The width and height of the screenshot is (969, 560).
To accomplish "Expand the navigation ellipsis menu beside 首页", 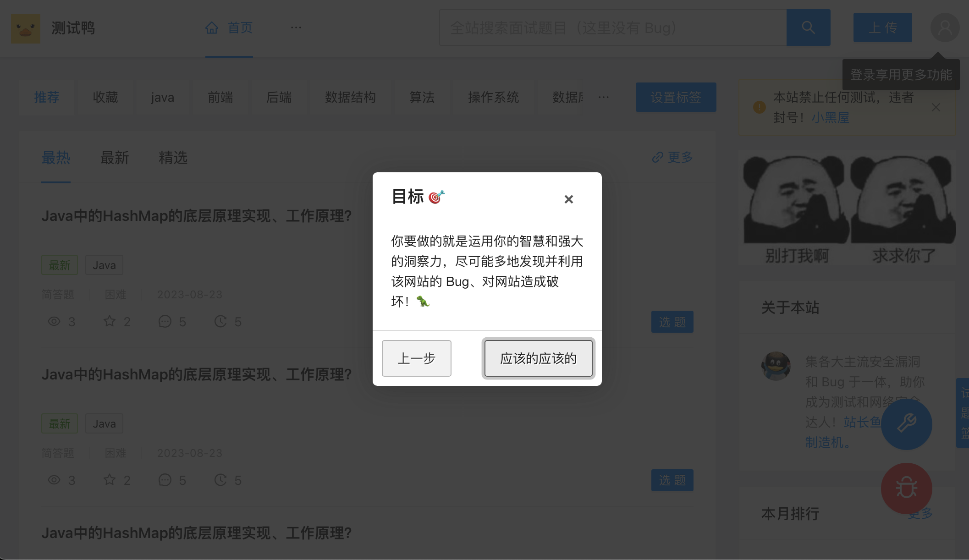I will click(296, 27).
